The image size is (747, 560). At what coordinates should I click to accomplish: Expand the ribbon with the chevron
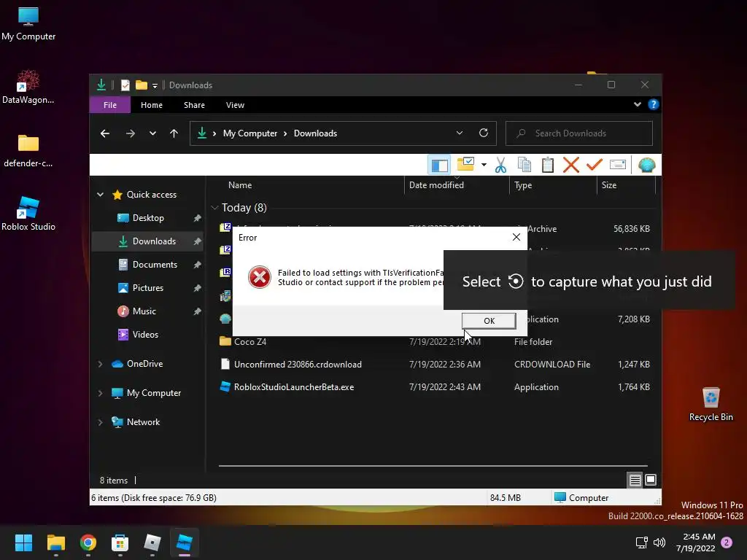[x=637, y=104]
